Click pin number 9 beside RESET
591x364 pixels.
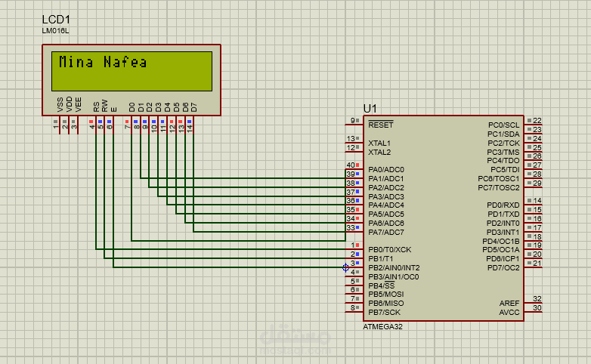tap(352, 121)
